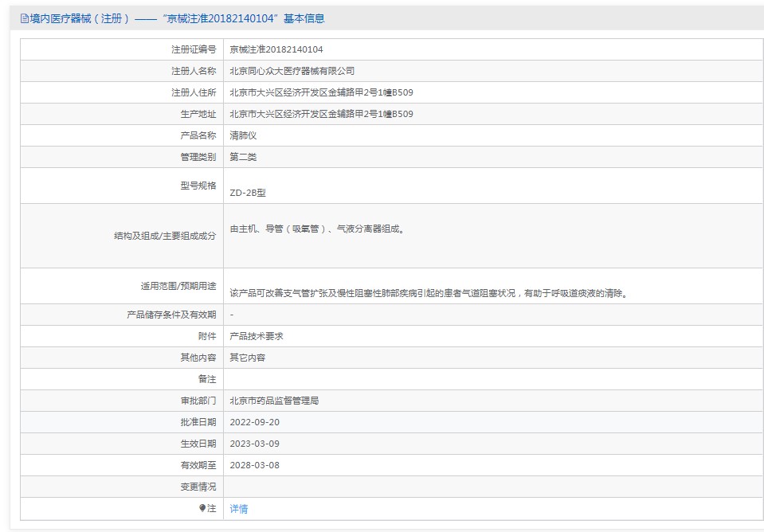Select model spec ZD-2B型
The width and height of the screenshot is (764, 532).
(x=248, y=193)
